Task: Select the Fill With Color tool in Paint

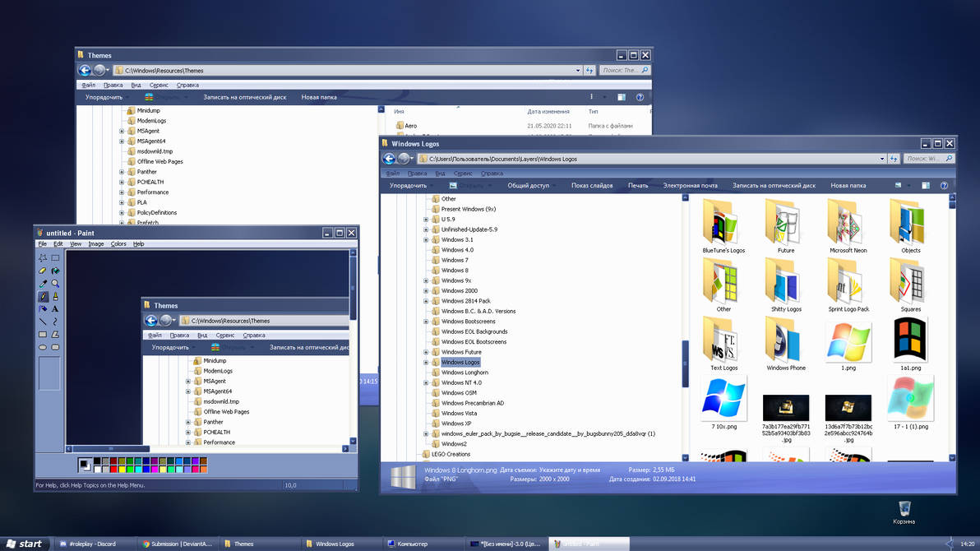Action: pos(54,271)
